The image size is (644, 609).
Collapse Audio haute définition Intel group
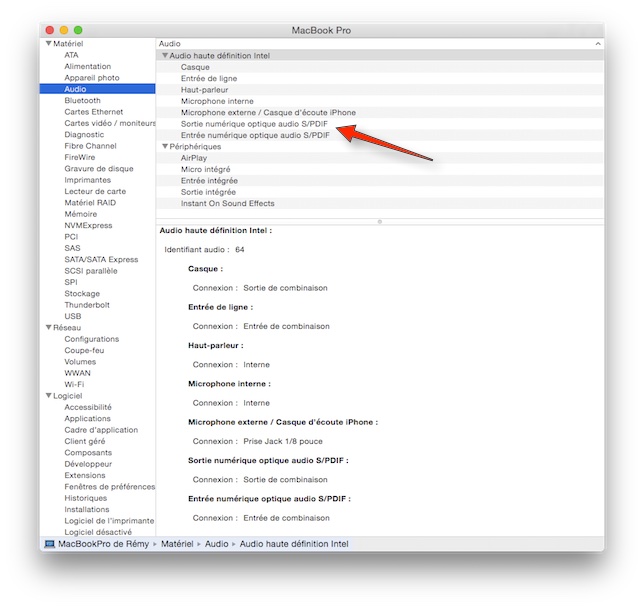pos(165,55)
